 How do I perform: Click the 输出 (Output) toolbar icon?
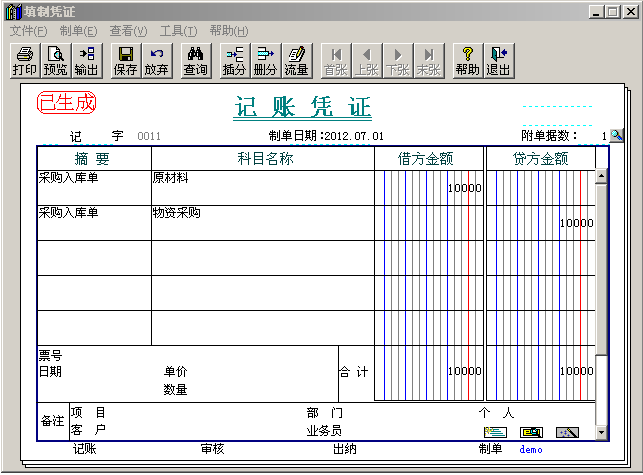87,61
